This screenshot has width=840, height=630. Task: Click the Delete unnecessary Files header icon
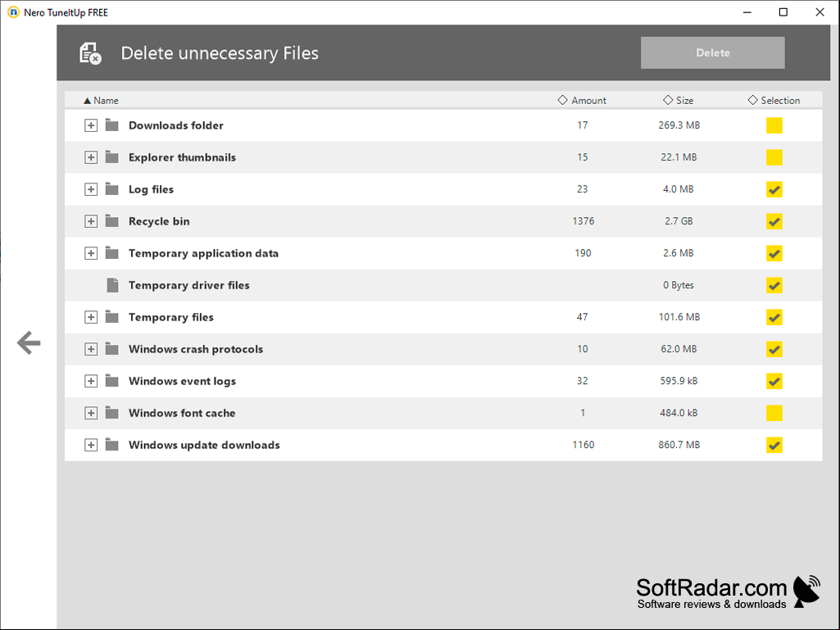[x=90, y=53]
